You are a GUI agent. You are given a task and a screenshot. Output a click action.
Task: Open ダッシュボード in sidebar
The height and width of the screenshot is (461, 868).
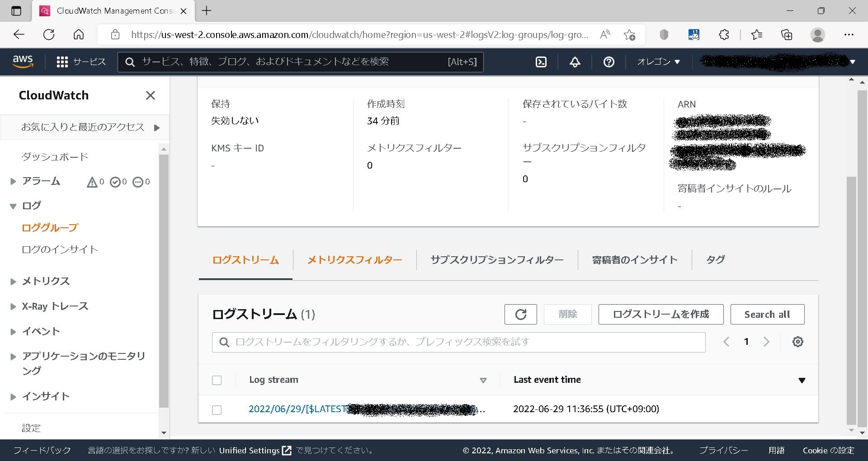(x=55, y=157)
